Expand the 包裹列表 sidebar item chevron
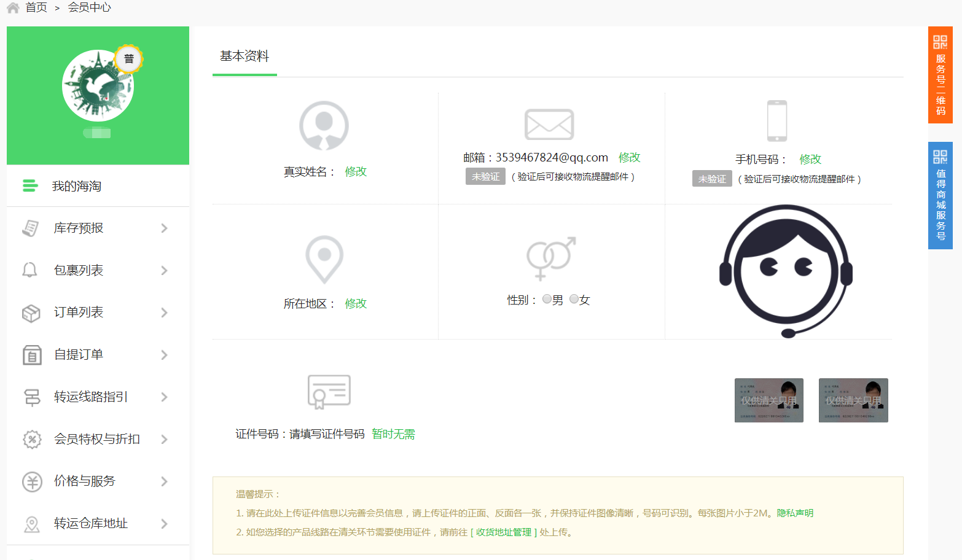This screenshot has width=962, height=560. point(164,270)
